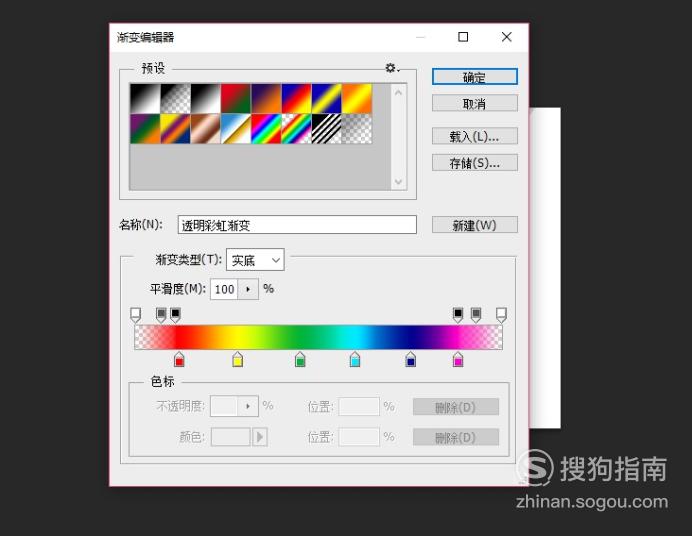Select the yellow color stop

point(237,360)
